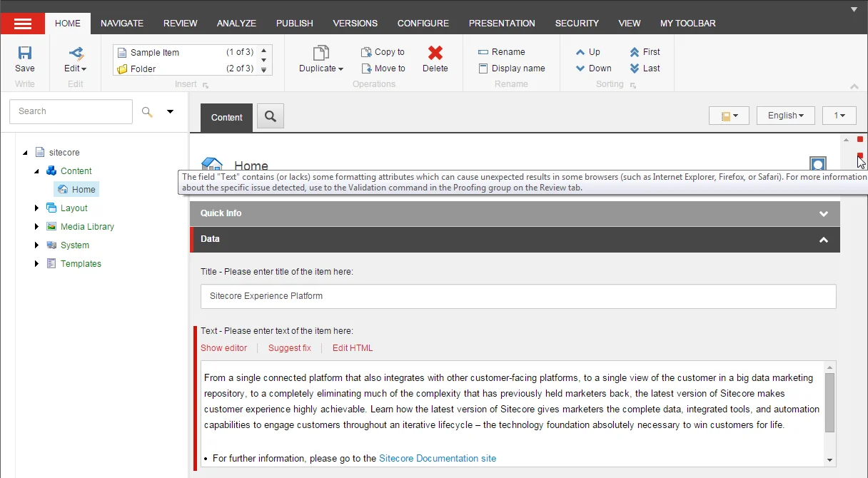Collapse the ribbon with the chevron arrow
This screenshot has height=478, width=868.
pos(854,86)
